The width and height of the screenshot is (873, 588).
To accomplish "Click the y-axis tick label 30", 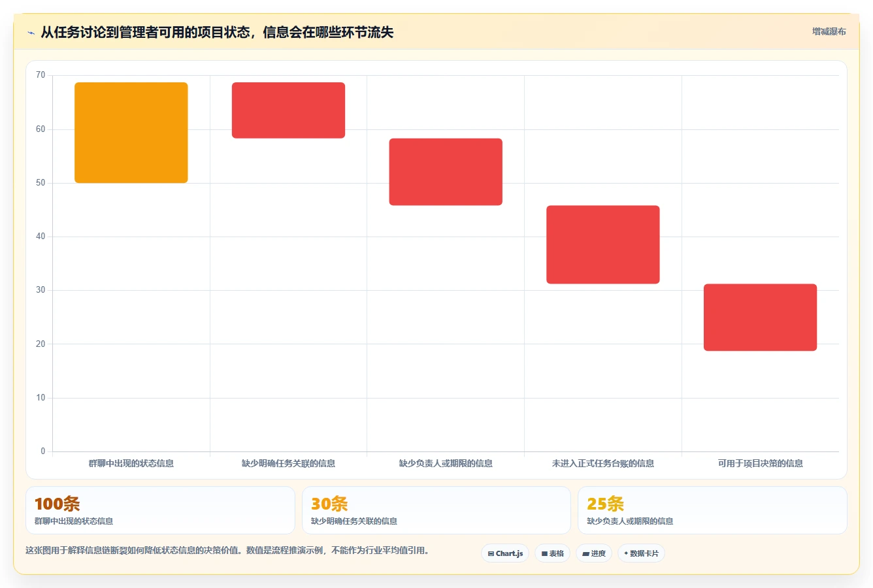I will [41, 290].
